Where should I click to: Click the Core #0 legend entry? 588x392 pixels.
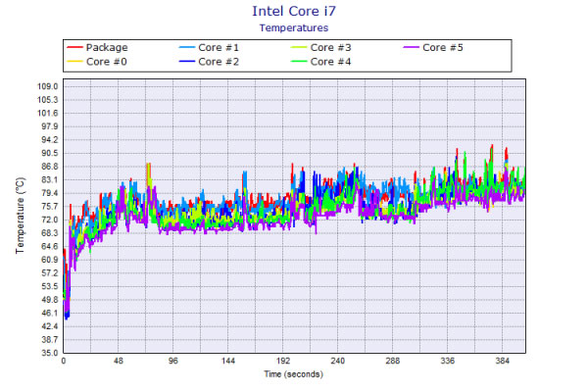click(x=97, y=62)
